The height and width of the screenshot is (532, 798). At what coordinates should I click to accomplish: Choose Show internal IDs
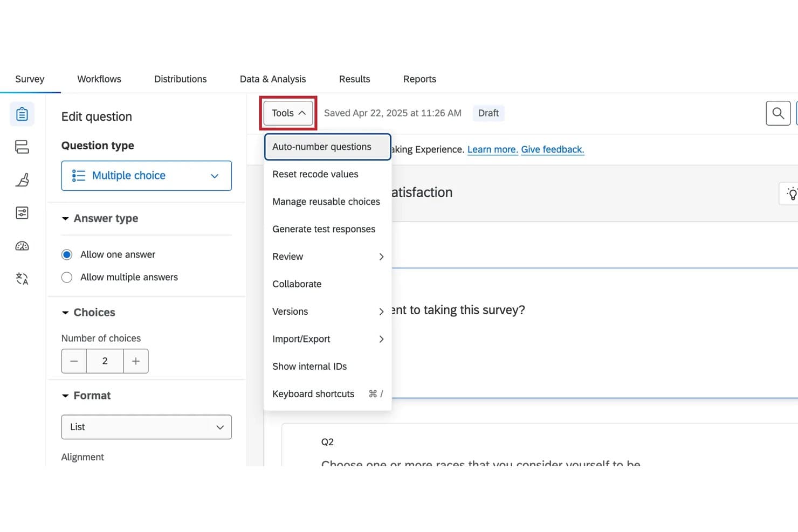click(328, 367)
